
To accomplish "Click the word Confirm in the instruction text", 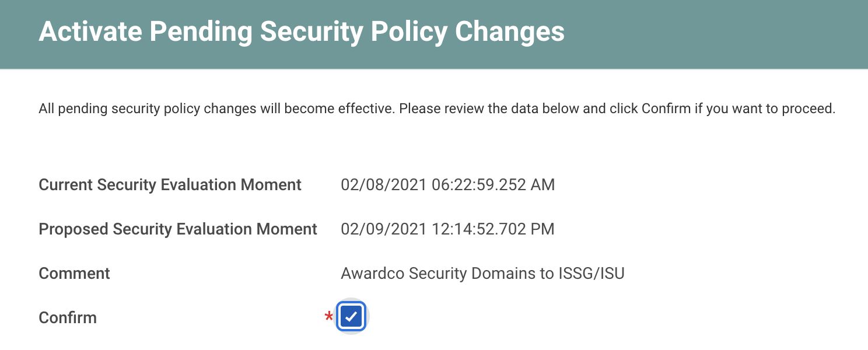I will [666, 108].
